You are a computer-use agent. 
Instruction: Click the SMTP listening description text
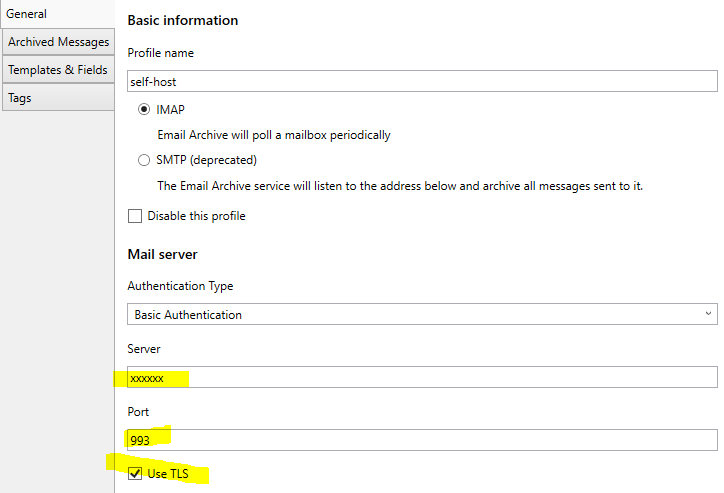[x=400, y=186]
